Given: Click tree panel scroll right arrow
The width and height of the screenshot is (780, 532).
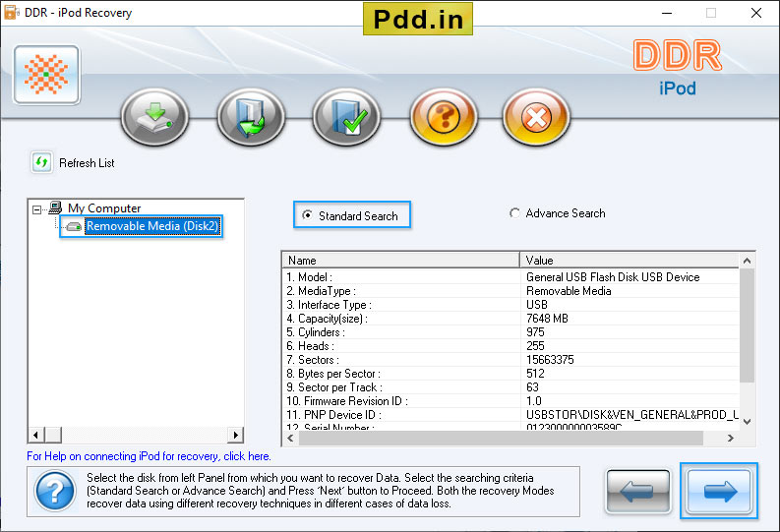Looking at the screenshot, I should (236, 435).
